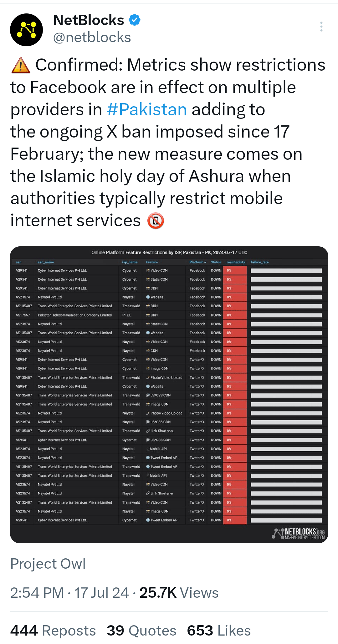Open the 444 Reposts list
The image size is (338, 644).
tap(53, 631)
